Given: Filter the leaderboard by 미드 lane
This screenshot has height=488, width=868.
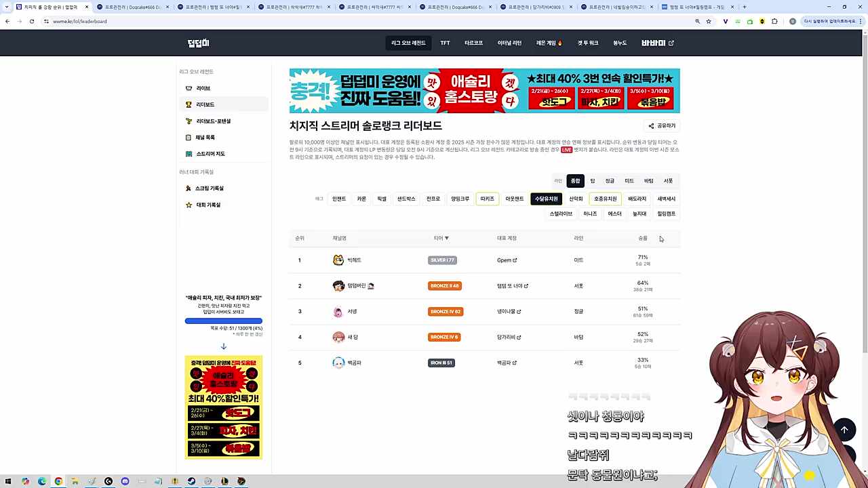Looking at the screenshot, I should pyautogui.click(x=629, y=181).
